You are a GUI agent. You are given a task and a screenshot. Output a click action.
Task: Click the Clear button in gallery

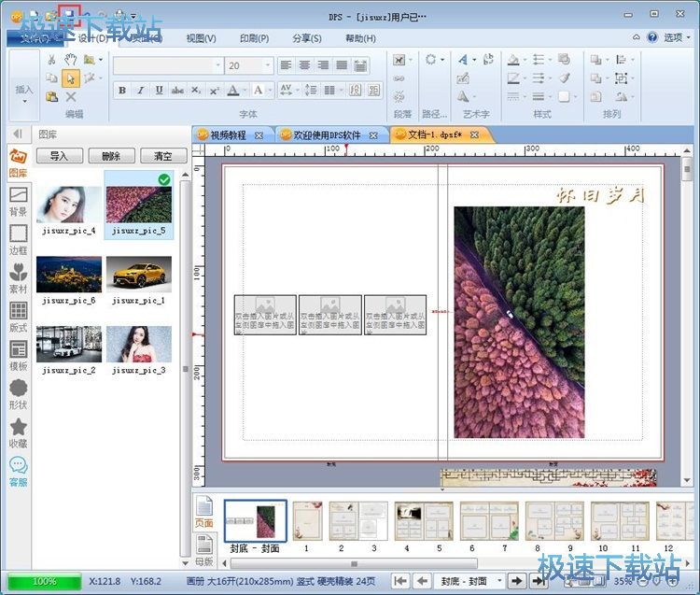coord(163,156)
